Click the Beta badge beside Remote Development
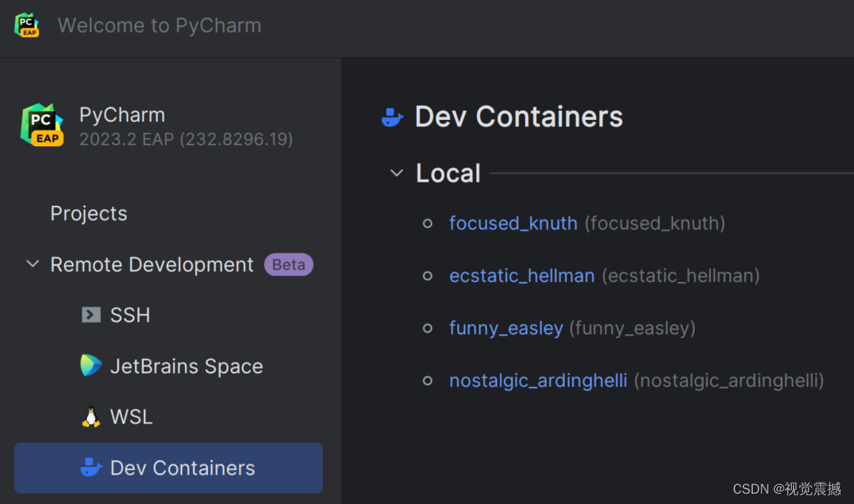Screen dimensions: 854x504 click(x=289, y=265)
